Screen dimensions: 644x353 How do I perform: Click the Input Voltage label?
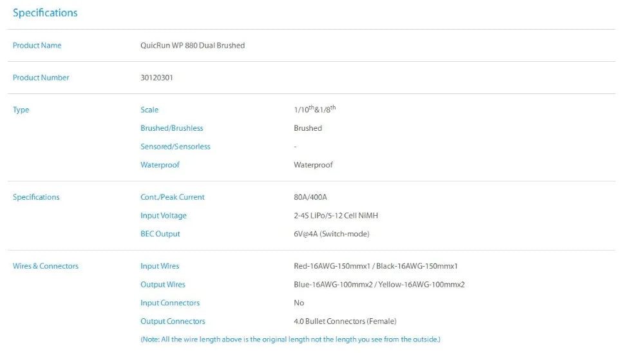click(x=164, y=216)
